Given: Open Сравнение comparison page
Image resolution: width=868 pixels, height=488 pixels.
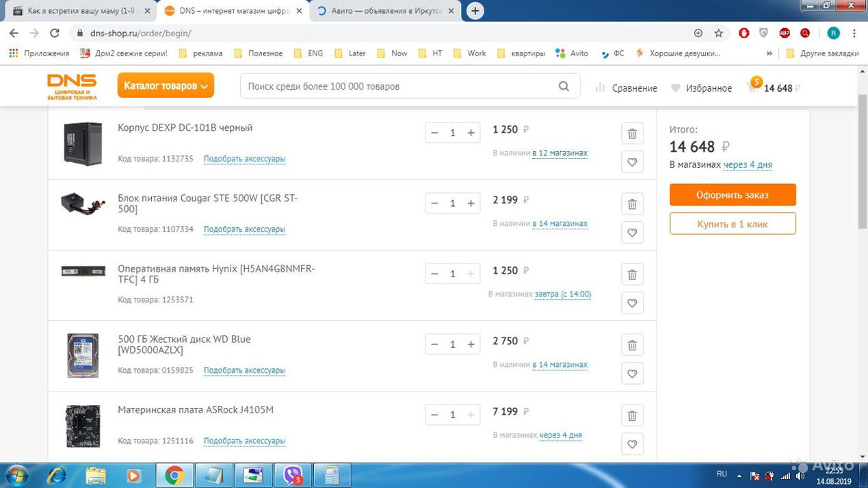Looking at the screenshot, I should click(x=626, y=88).
